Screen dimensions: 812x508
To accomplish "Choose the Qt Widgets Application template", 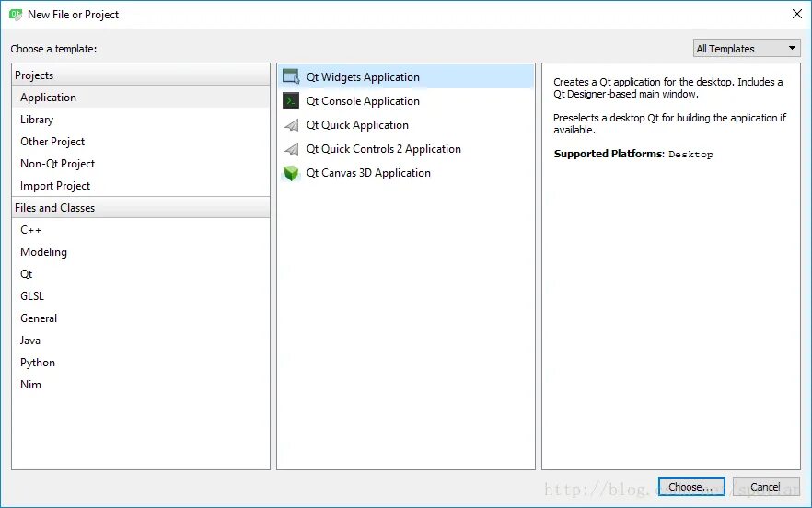I will 405,76.
